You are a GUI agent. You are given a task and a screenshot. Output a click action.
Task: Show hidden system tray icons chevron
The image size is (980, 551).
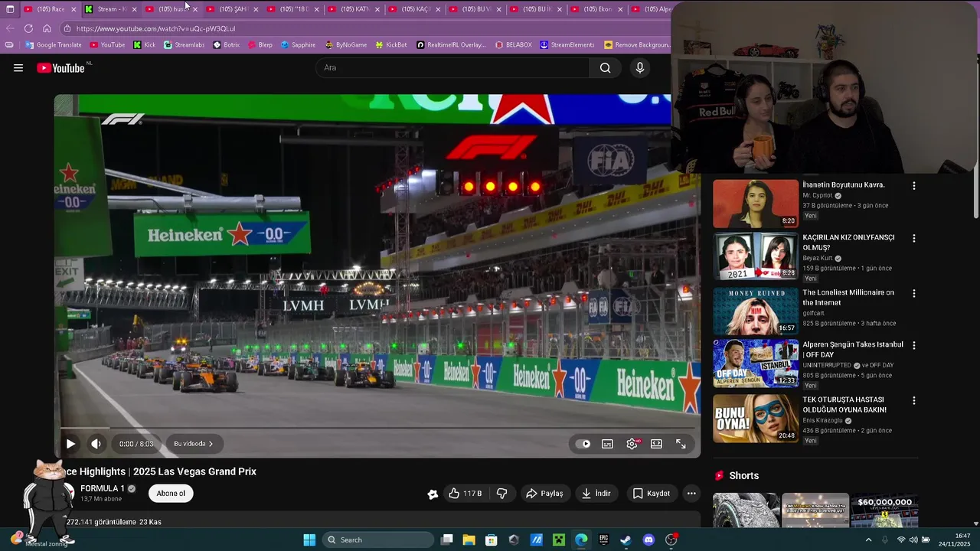coord(868,540)
